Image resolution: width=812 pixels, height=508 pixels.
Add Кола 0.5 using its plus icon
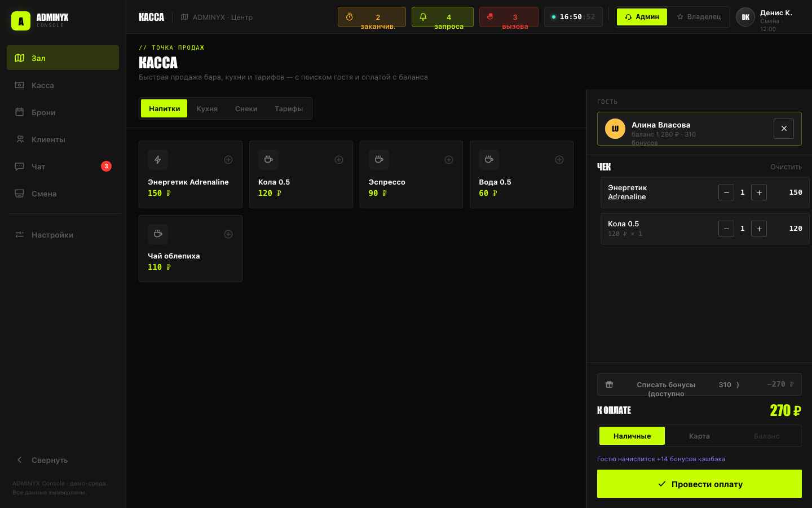click(339, 160)
